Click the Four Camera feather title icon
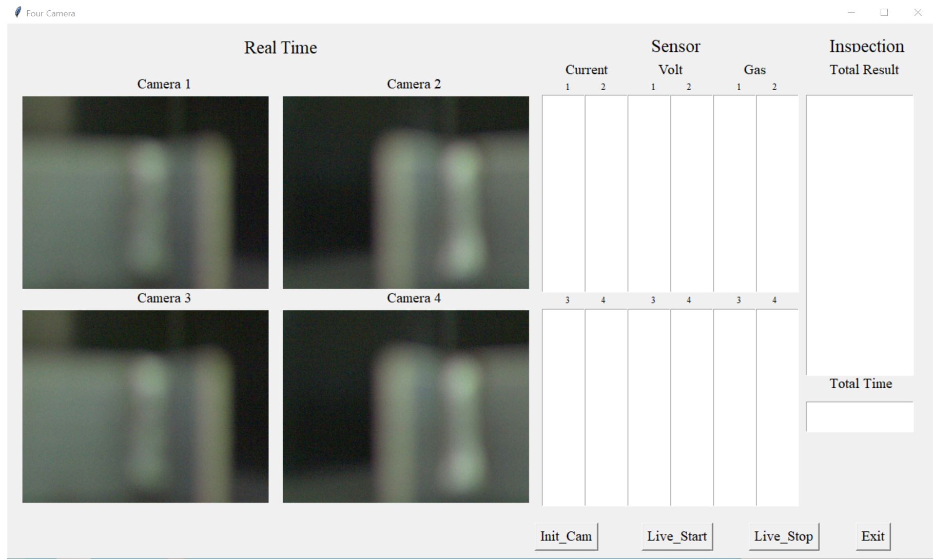Image resolution: width=933 pixels, height=560 pixels. click(18, 12)
